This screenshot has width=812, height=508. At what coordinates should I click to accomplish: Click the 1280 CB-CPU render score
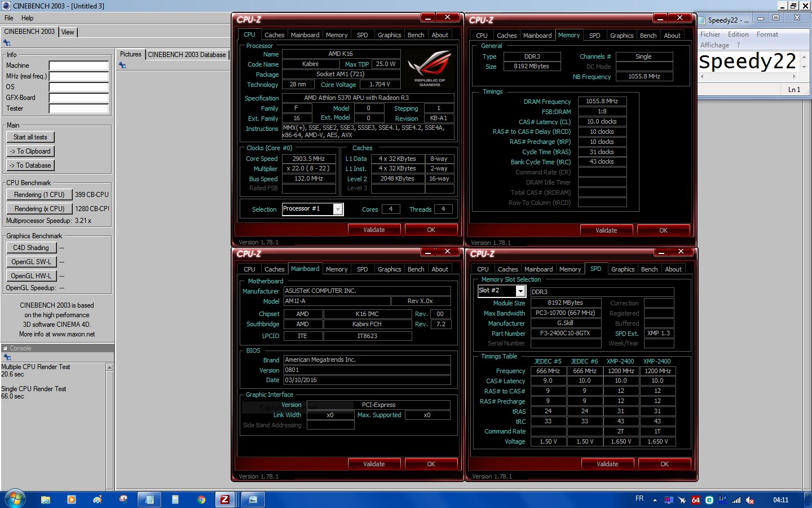(x=92, y=209)
